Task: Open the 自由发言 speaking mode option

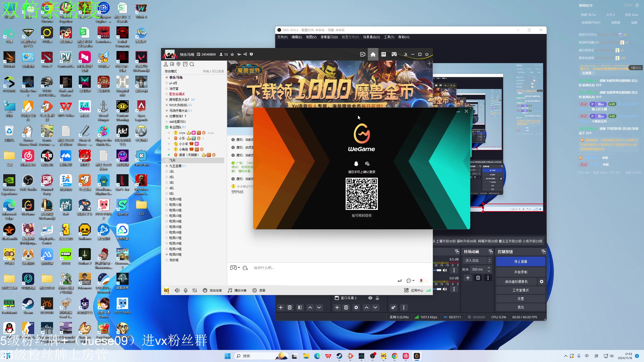Action: [212, 290]
